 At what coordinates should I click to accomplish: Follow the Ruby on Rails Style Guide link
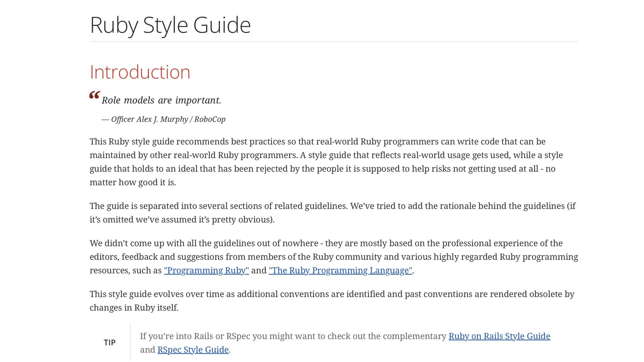[x=499, y=336]
